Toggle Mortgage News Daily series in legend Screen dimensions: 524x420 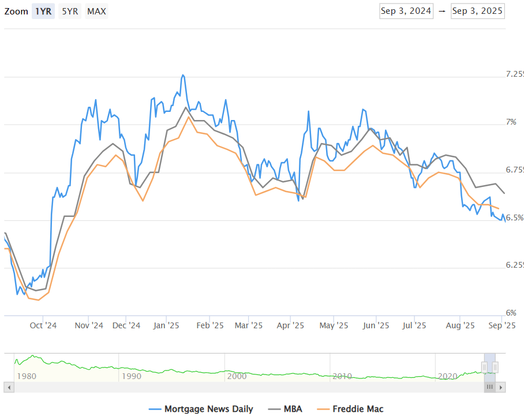[x=201, y=409]
